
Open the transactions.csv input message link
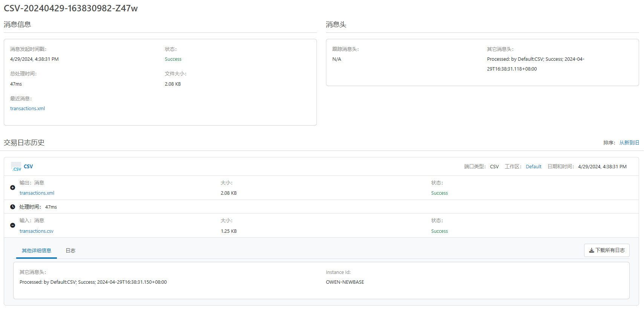(x=37, y=231)
